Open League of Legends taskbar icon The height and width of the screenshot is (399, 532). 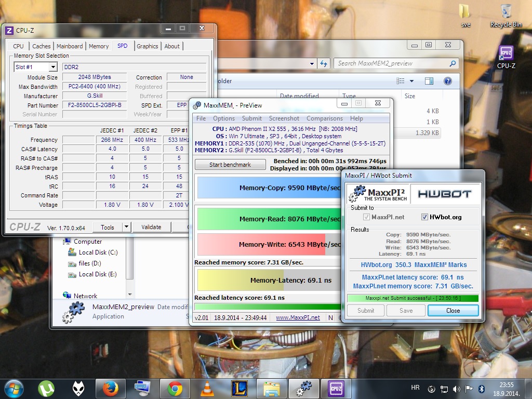239,389
